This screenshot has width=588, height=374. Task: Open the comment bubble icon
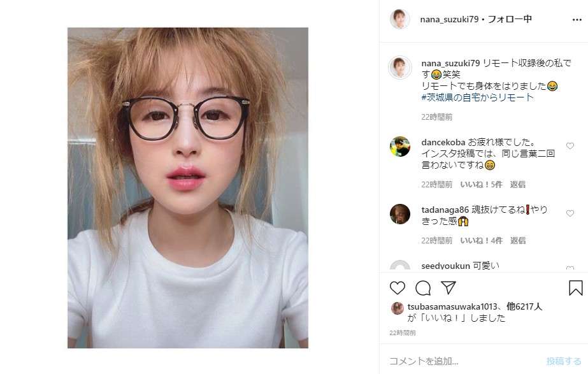[x=423, y=288]
